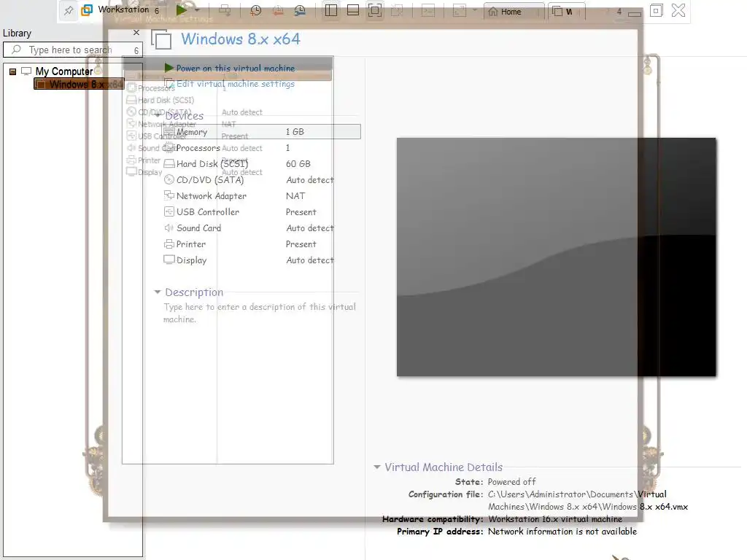747x560 pixels.
Task: Click the description text entry area
Action: 260,313
